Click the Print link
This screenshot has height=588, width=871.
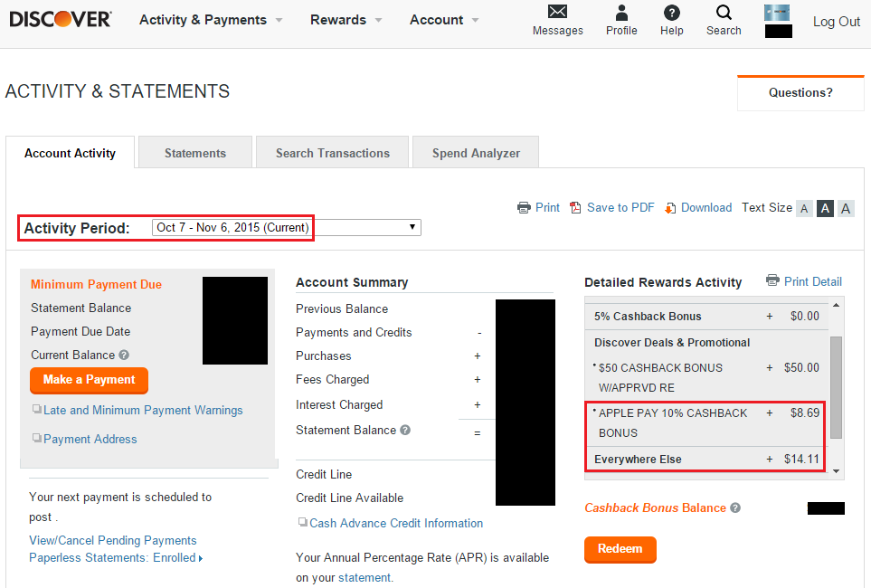click(547, 207)
